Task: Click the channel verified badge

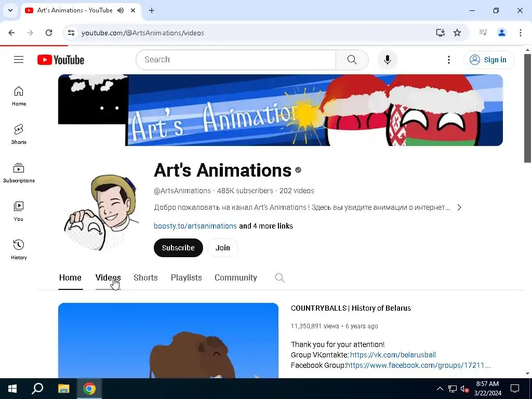Action: (298, 170)
